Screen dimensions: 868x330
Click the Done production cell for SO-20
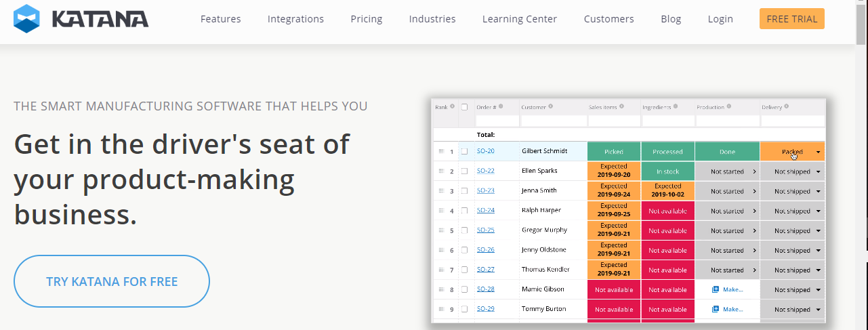tap(727, 152)
